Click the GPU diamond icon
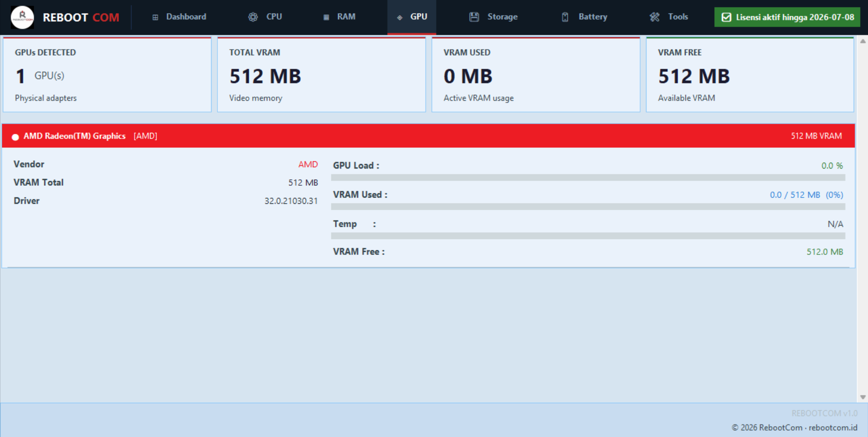The height and width of the screenshot is (437, 868). (400, 17)
